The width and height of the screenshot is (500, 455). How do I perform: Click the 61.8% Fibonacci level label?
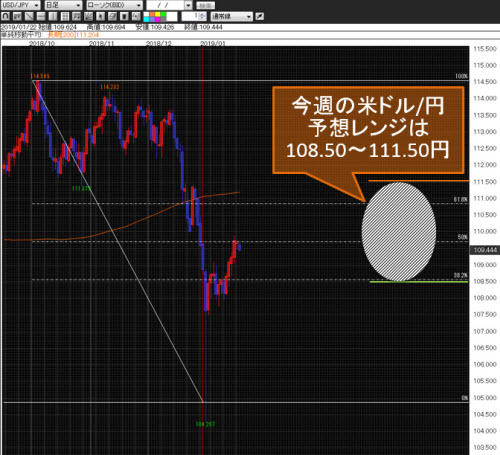click(x=461, y=199)
